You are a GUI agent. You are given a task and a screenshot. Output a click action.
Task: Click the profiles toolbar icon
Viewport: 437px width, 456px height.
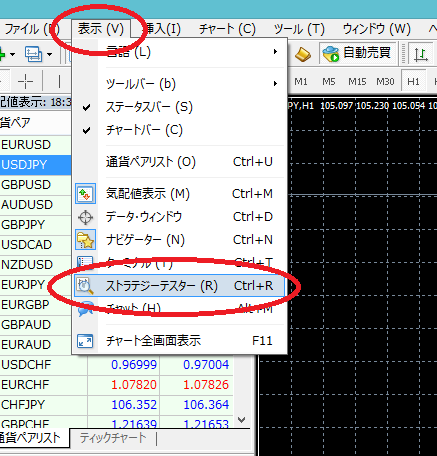(33, 54)
